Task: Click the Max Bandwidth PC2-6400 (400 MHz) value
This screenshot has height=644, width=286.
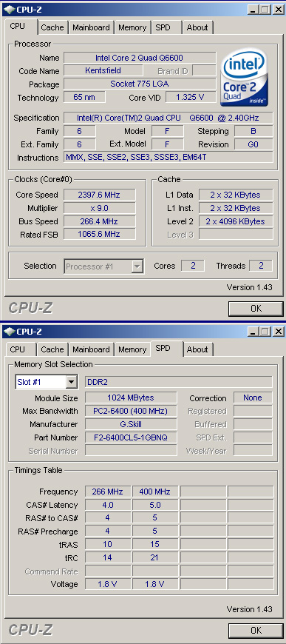Action: click(x=131, y=411)
